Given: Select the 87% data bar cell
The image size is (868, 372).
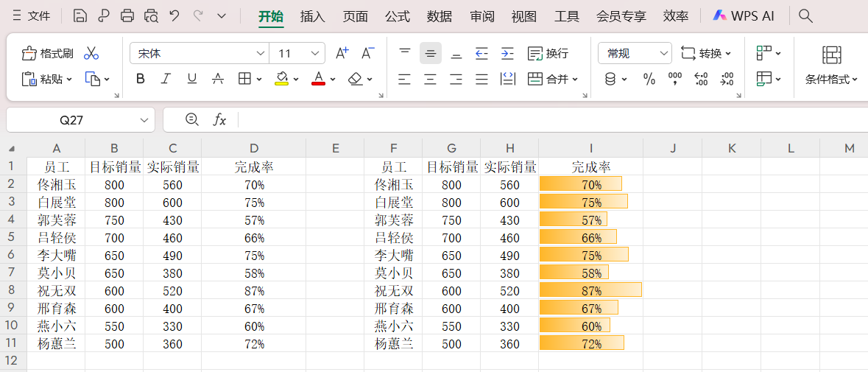Looking at the screenshot, I should pos(590,291).
